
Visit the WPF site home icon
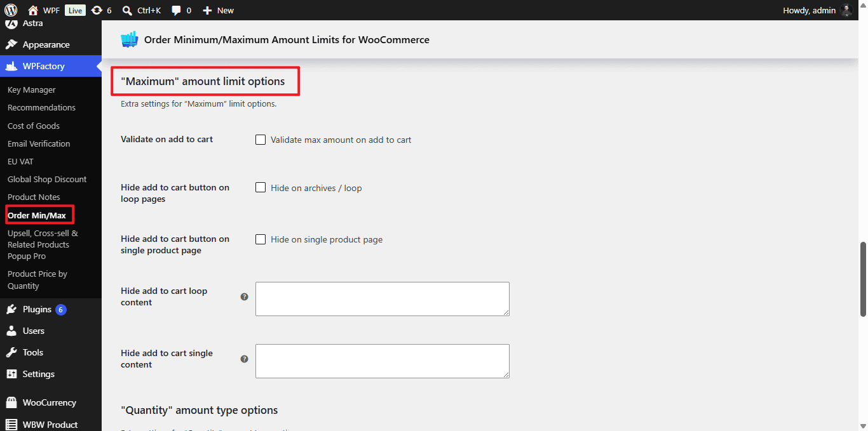(x=33, y=10)
